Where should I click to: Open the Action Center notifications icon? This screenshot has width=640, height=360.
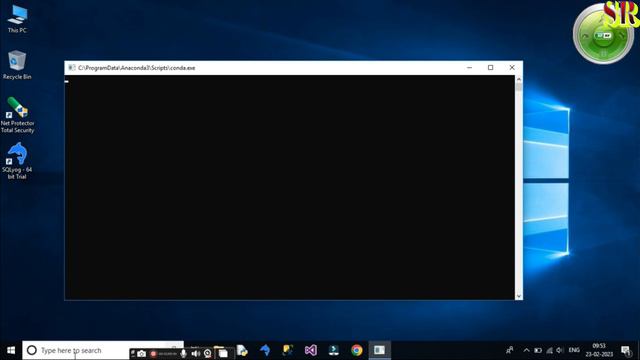[626, 350]
